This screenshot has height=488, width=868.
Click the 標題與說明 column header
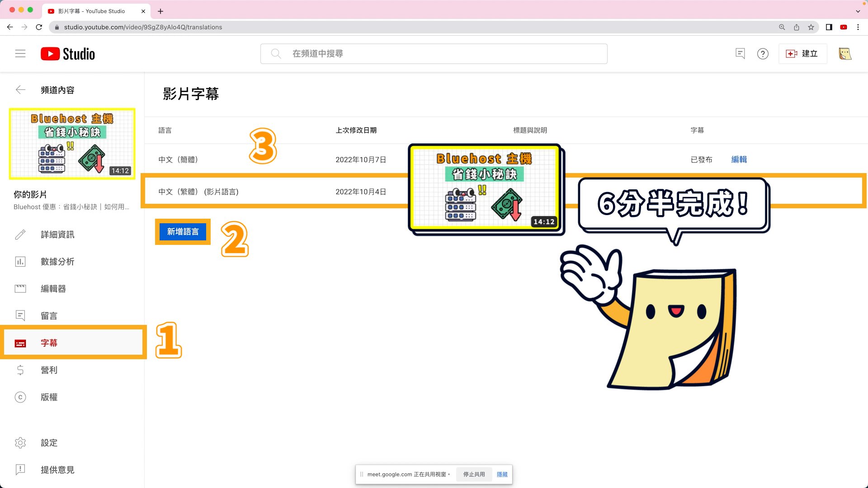point(530,130)
